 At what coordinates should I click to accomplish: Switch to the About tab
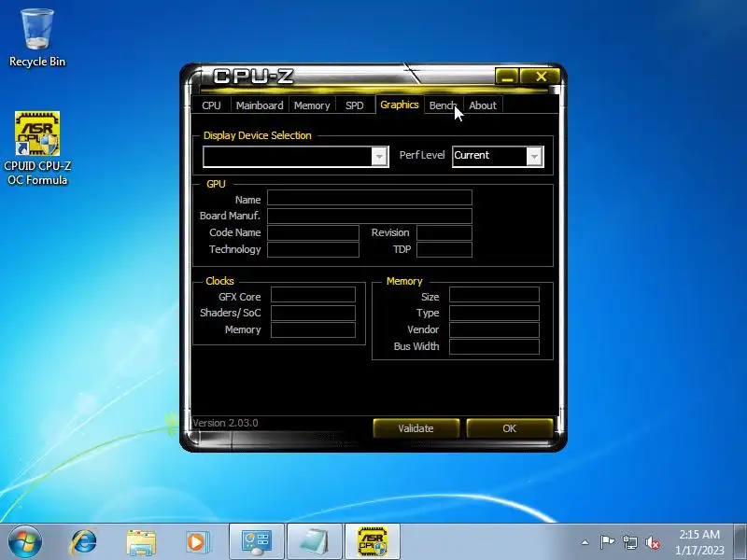[x=483, y=105]
